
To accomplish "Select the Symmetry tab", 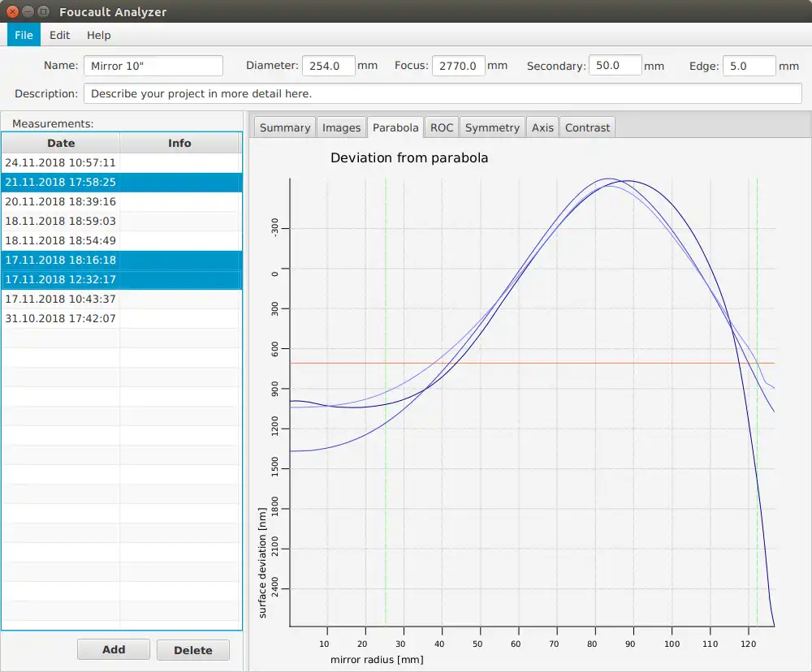I will click(x=492, y=127).
